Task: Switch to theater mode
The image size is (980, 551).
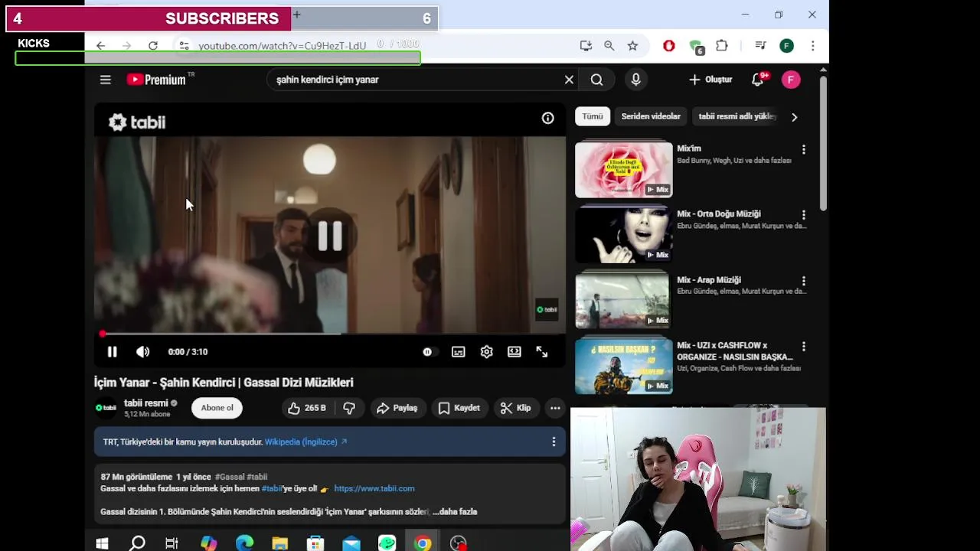Action: pyautogui.click(x=514, y=352)
